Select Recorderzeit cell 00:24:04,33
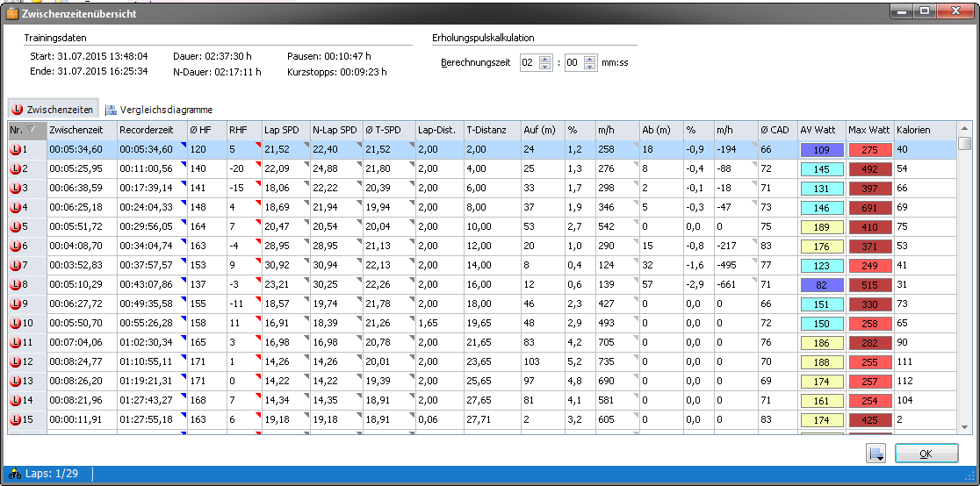 (x=152, y=208)
